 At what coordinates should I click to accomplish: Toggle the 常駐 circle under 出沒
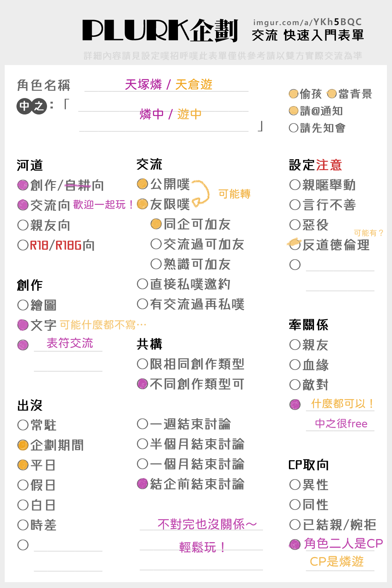(23, 425)
